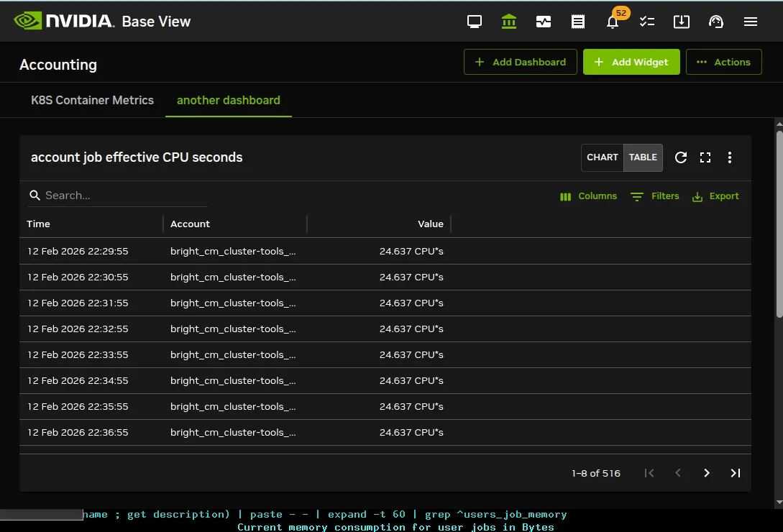The height and width of the screenshot is (532, 783).
Task: Open the Accounting bank building icon
Action: tap(509, 22)
